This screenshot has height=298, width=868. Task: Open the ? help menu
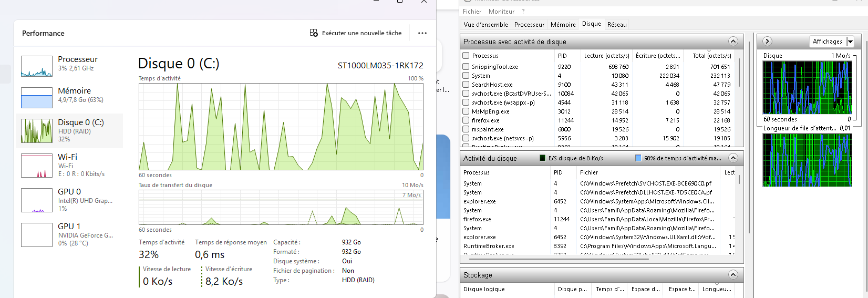click(x=523, y=12)
